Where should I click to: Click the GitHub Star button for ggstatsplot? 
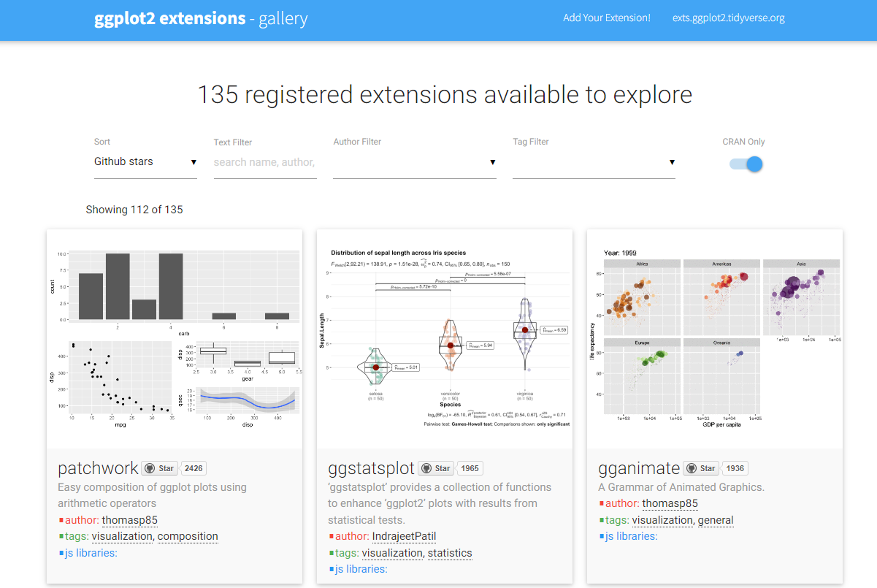[436, 468]
